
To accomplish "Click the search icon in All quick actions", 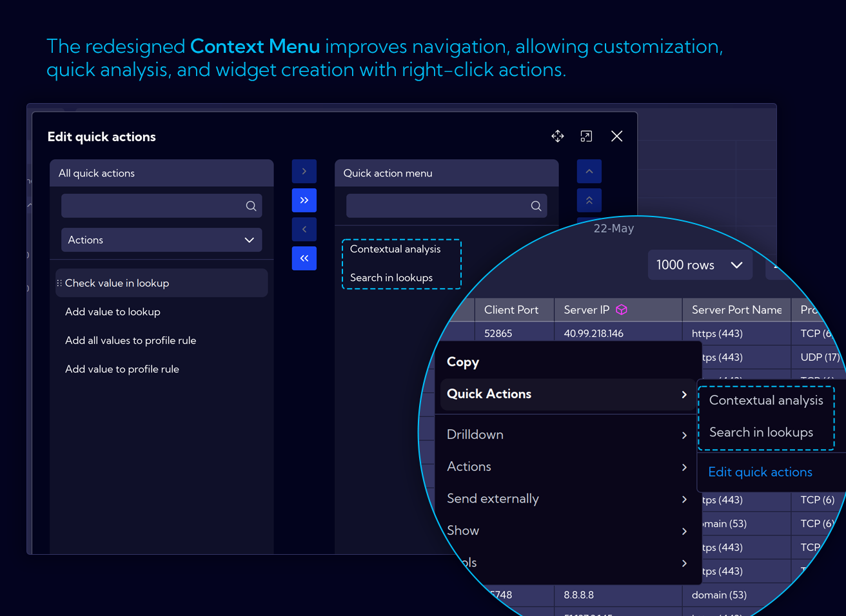I will click(251, 206).
